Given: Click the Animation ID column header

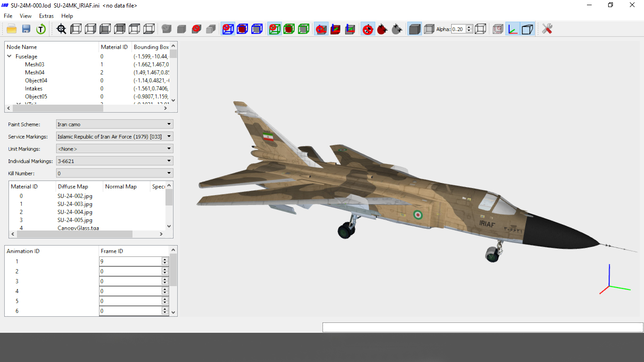Looking at the screenshot, I should 52,251.
